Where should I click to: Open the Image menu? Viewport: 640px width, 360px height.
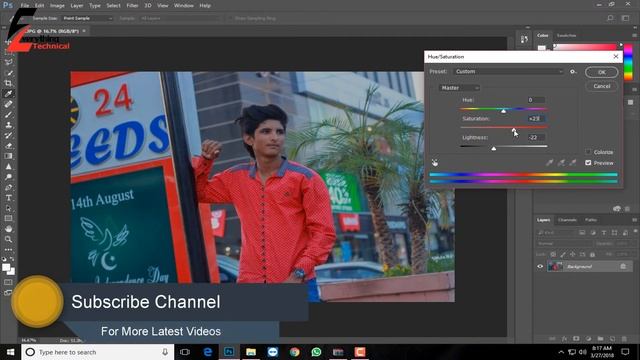[57, 6]
